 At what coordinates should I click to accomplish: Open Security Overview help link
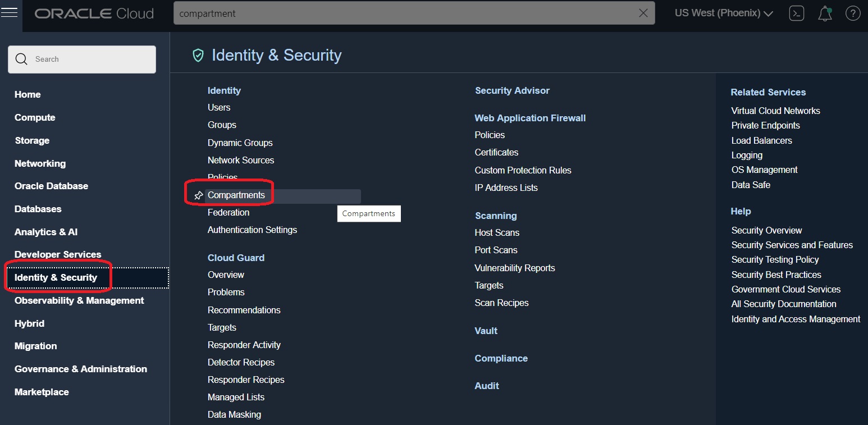pos(766,230)
